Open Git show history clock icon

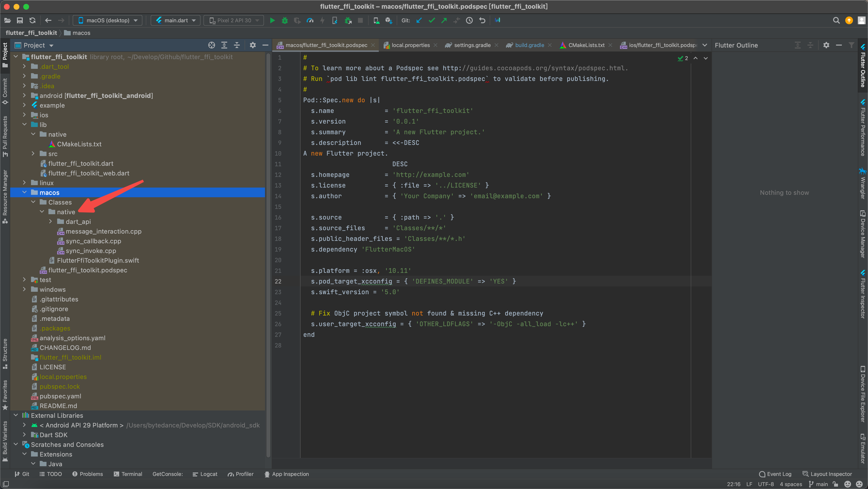tap(469, 21)
